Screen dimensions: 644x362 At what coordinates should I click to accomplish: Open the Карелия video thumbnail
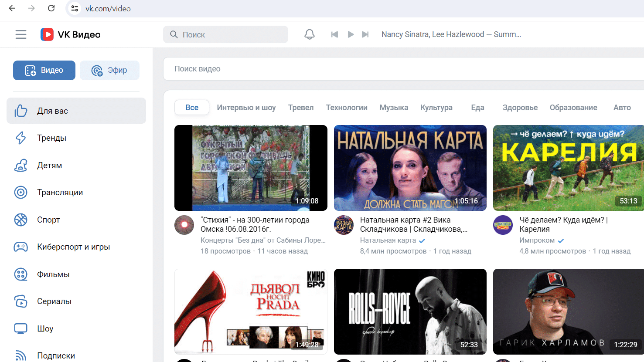coord(569,168)
